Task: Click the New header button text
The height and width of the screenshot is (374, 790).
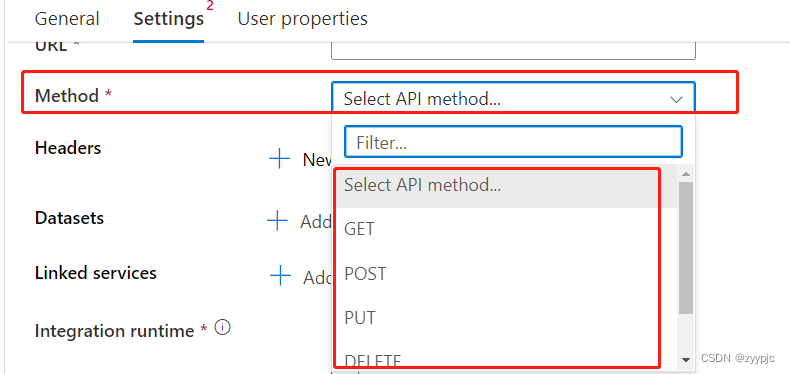Action: point(317,160)
